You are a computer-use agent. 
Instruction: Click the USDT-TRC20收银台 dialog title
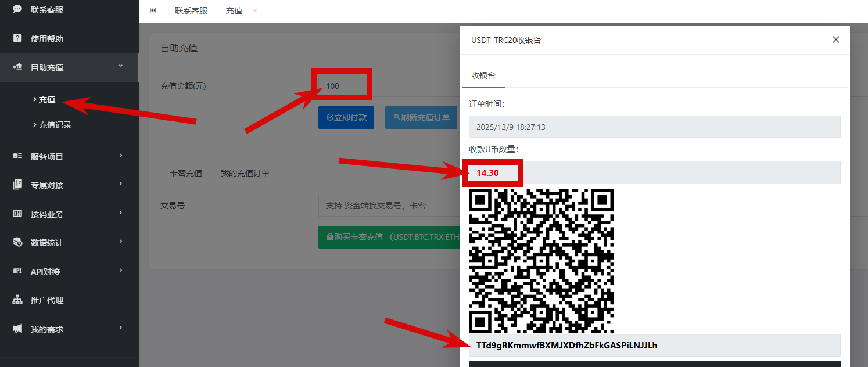click(506, 40)
